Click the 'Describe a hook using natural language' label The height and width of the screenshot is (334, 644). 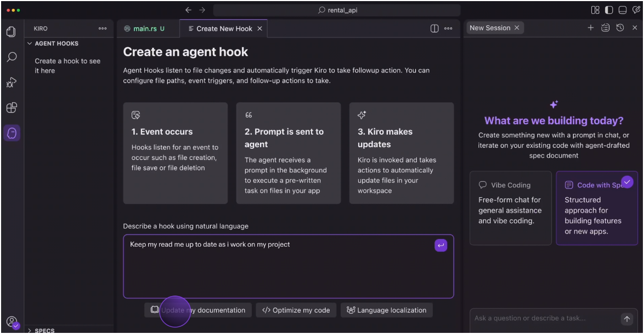(185, 226)
